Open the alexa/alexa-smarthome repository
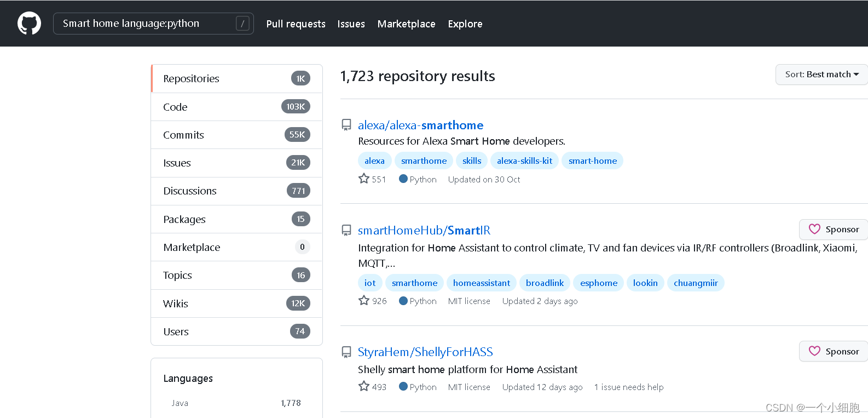 420,125
